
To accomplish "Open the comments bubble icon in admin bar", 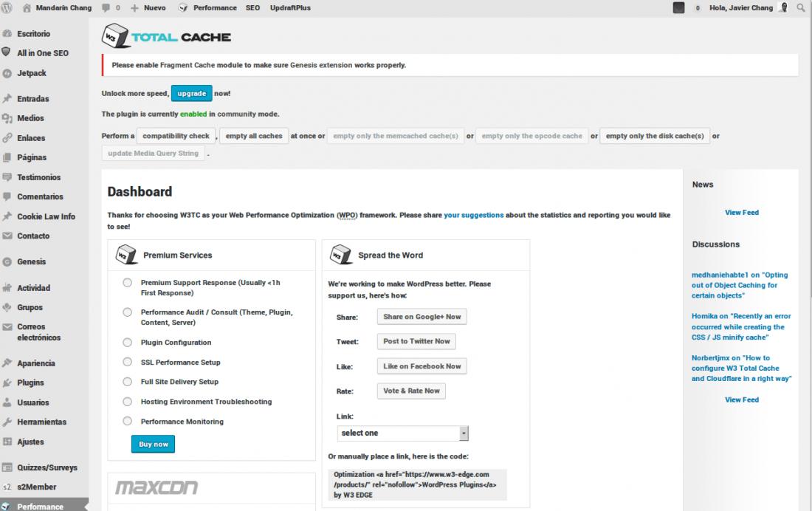I will click(x=106, y=8).
